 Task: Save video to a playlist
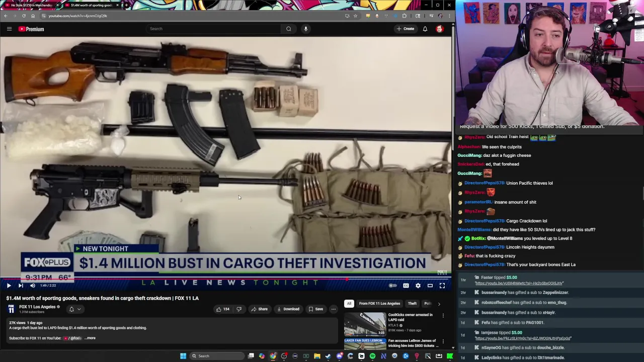(315, 309)
